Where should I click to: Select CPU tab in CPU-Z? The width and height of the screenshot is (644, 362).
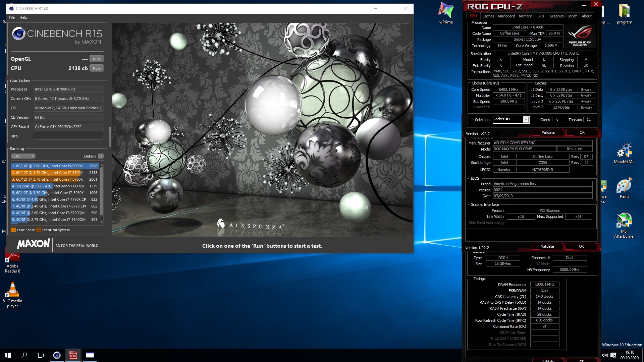(473, 16)
